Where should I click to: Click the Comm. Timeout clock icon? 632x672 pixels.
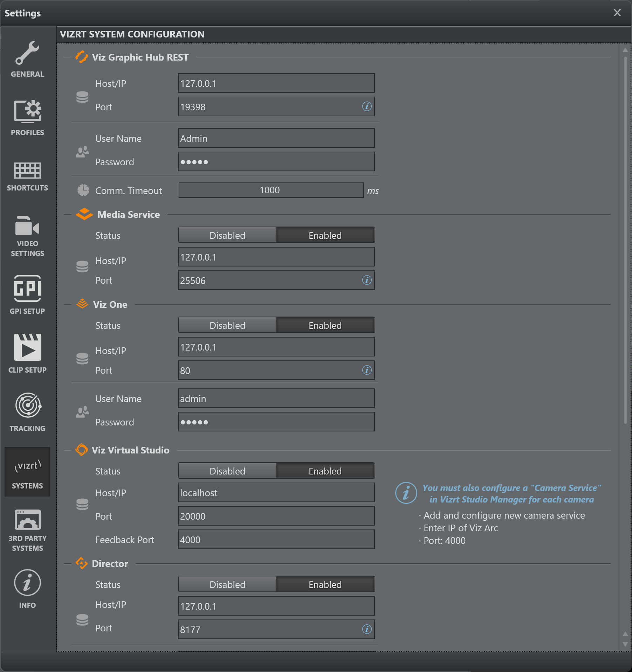point(83,190)
